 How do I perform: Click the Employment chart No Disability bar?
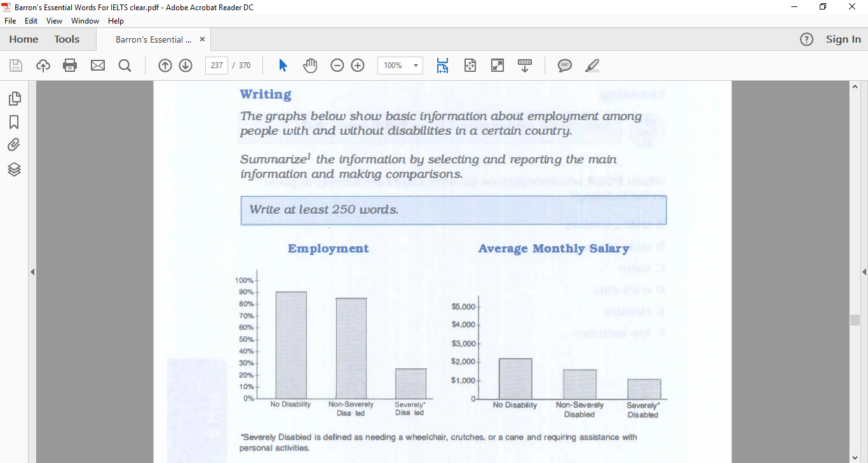pos(291,345)
